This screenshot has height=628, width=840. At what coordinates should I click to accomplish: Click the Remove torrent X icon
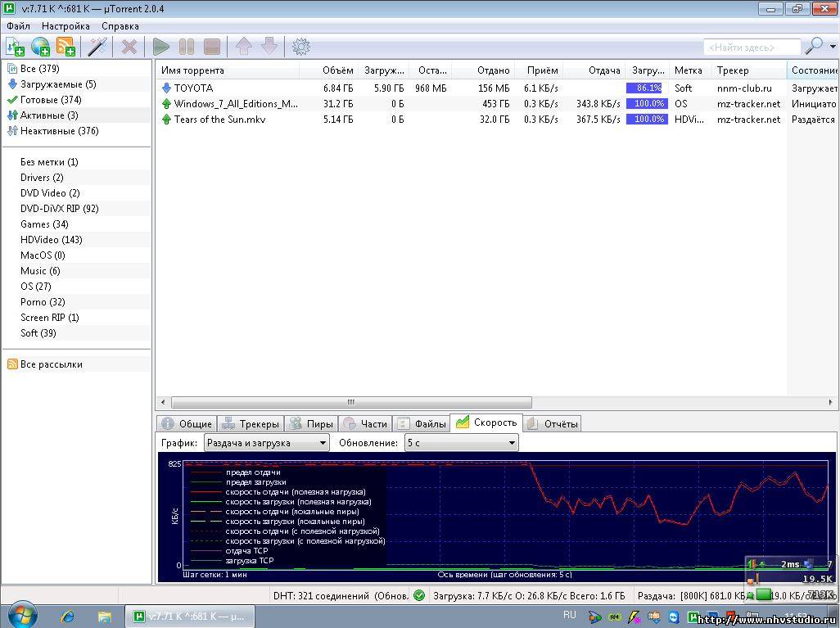click(129, 47)
